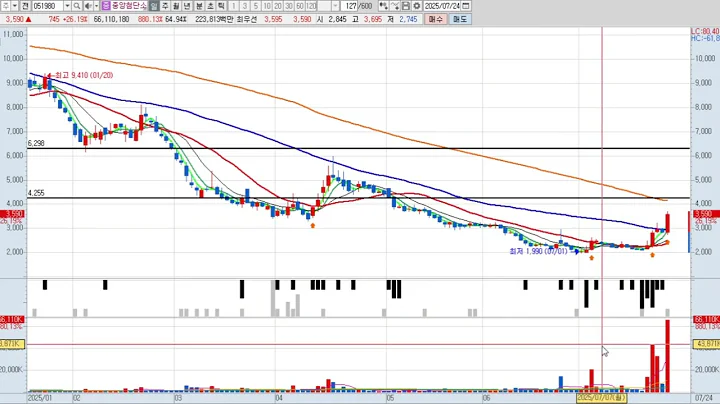Switch to yearly 년 chart period
This screenshot has width=720, height=404.
pyautogui.click(x=187, y=6)
